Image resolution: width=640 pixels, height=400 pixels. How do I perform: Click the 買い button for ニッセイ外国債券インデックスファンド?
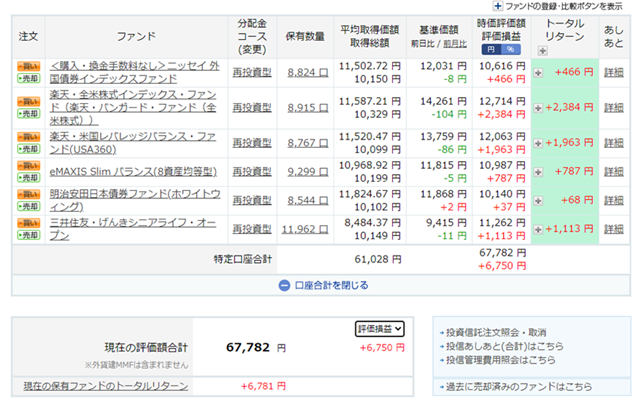click(x=28, y=65)
